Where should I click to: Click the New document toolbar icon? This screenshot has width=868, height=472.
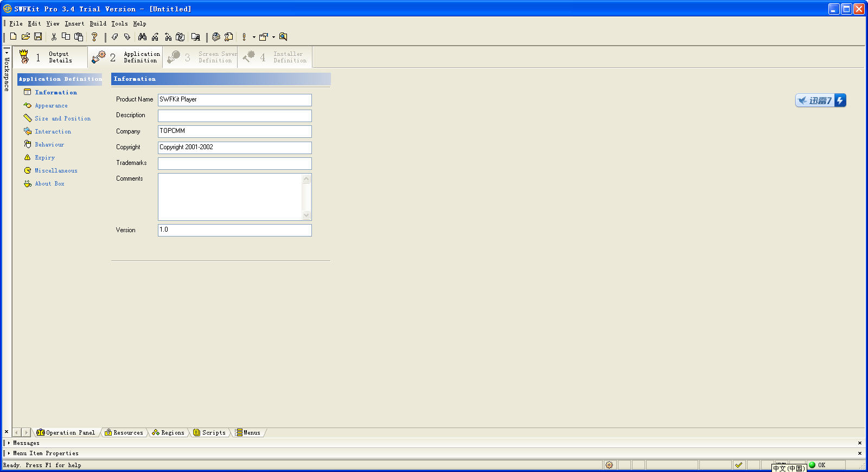click(13, 36)
